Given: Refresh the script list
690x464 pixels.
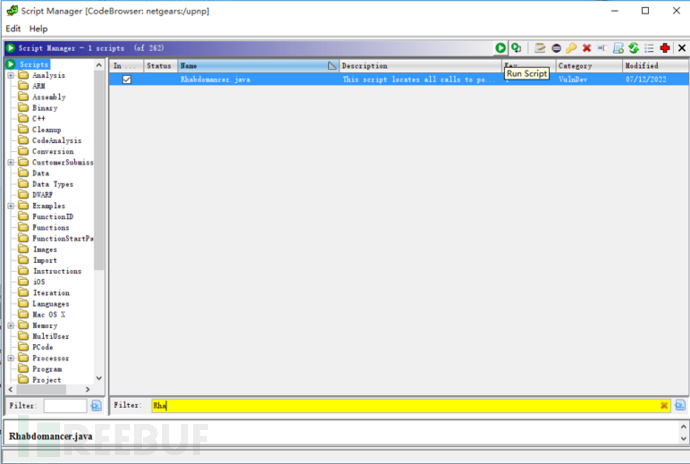Looking at the screenshot, I should pos(634,48).
